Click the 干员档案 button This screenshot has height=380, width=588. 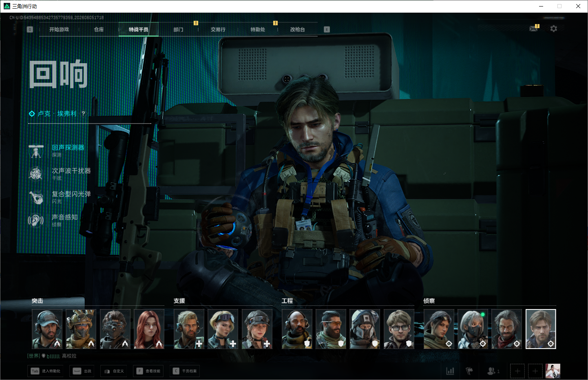[x=185, y=371]
